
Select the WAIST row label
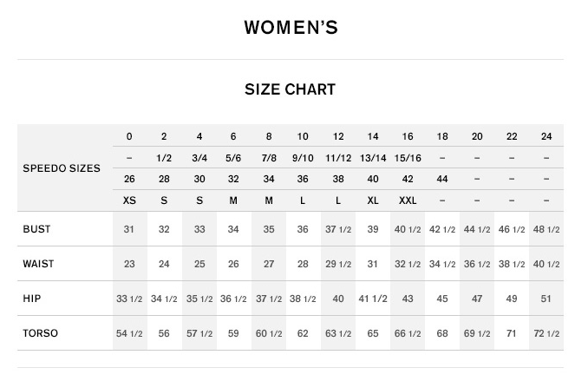click(x=38, y=264)
